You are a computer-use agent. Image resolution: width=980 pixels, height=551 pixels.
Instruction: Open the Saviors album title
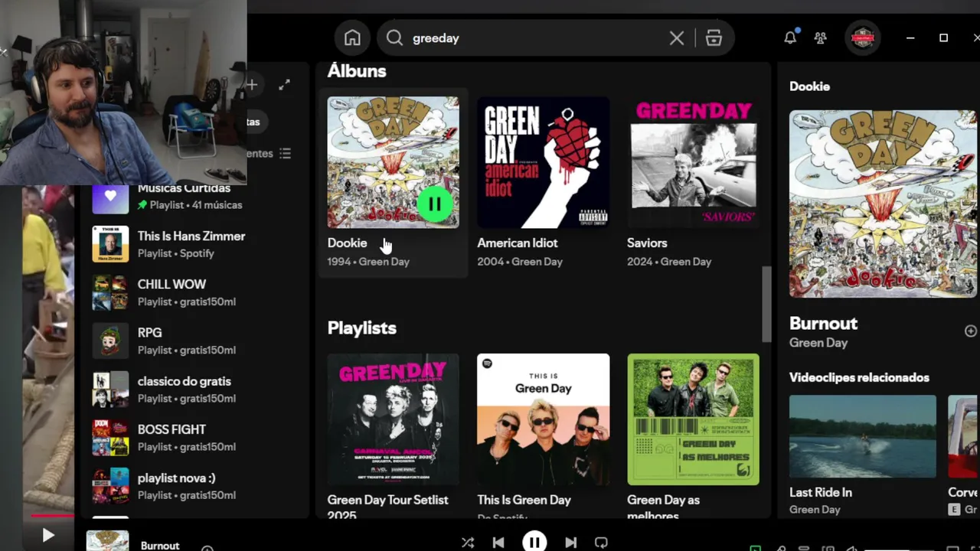click(x=647, y=243)
